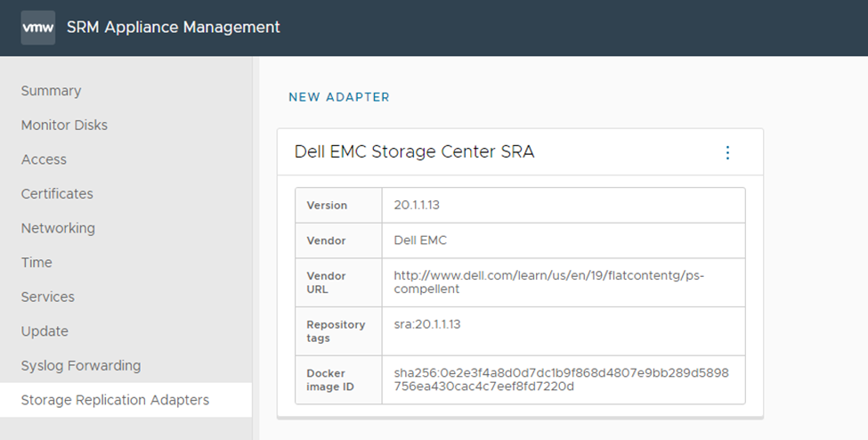Click the sra:20.1.1.13 repository tag
This screenshot has width=868, height=440.
(x=427, y=324)
